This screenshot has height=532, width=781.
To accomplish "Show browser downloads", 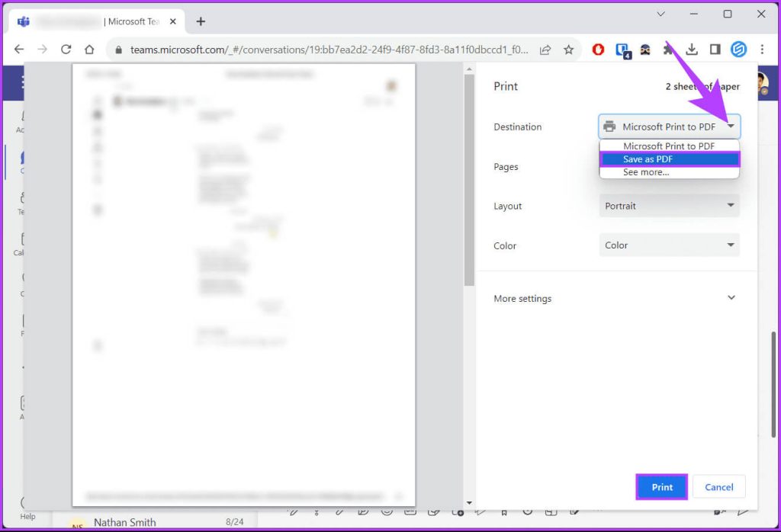I will [692, 50].
